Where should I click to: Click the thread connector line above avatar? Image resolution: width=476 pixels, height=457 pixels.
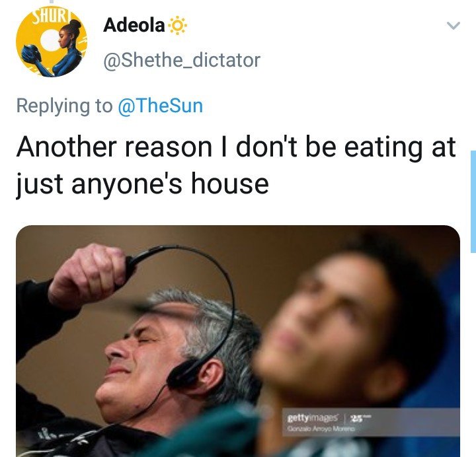[x=52, y=2]
